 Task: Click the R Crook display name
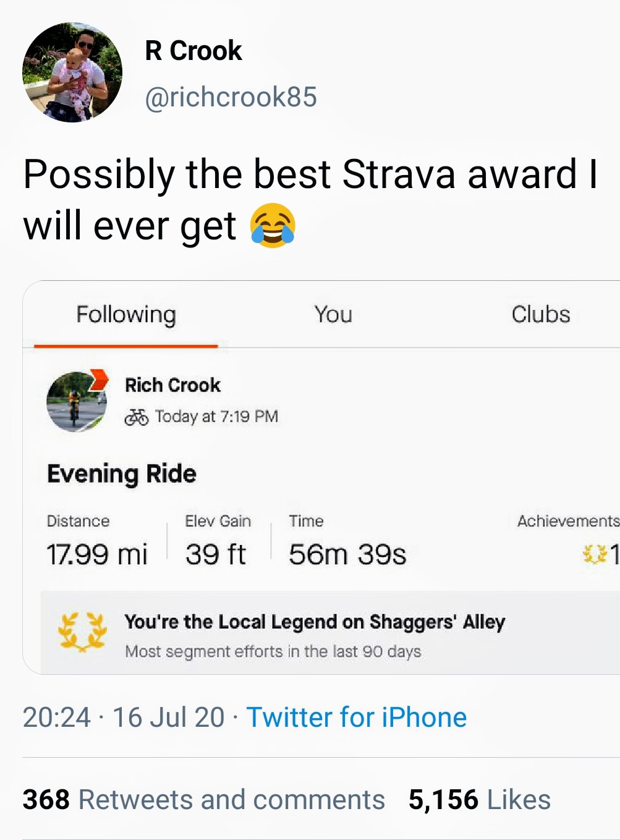(193, 51)
